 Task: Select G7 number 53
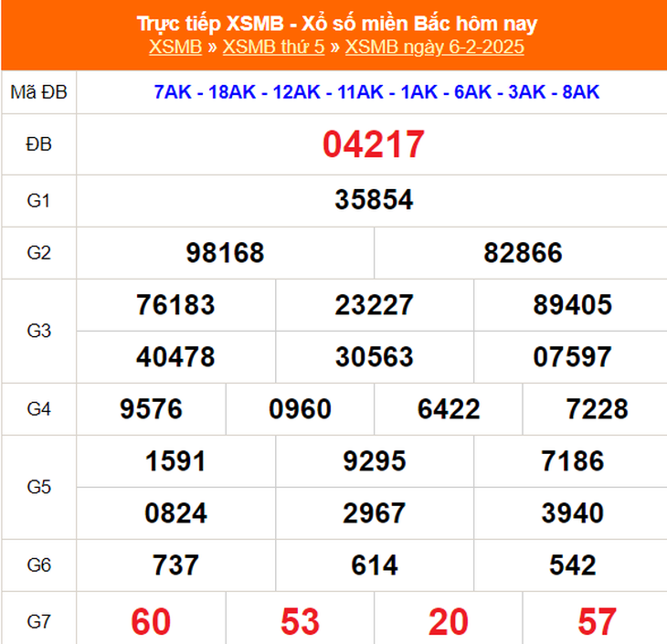click(300, 621)
